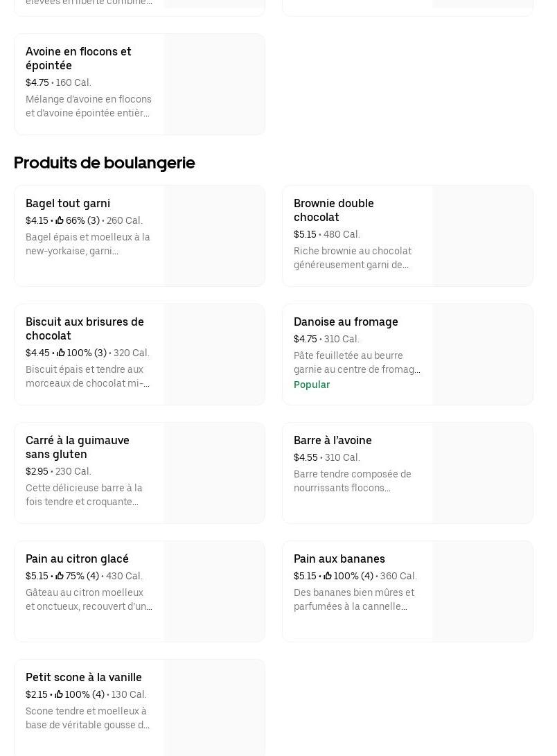Click the thumbs-up rating icon for Biscuit aux brisures de chocolat
The width and height of the screenshot is (557, 756).
pos(61,353)
